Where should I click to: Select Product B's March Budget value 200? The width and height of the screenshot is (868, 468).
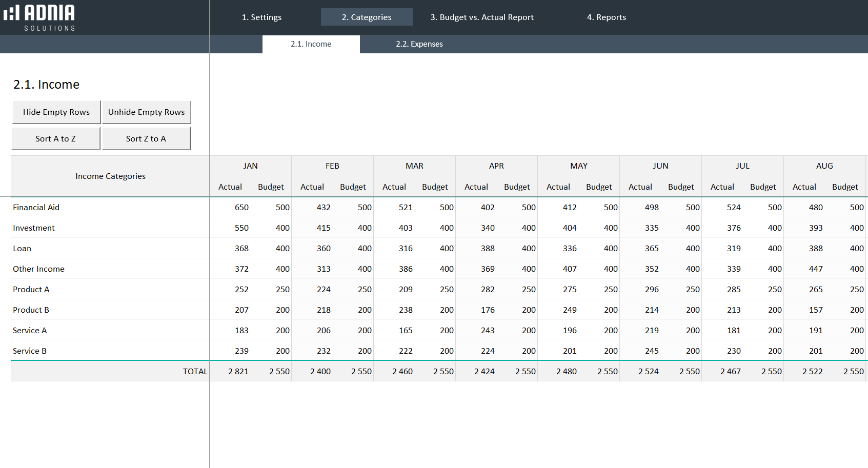[447, 310]
